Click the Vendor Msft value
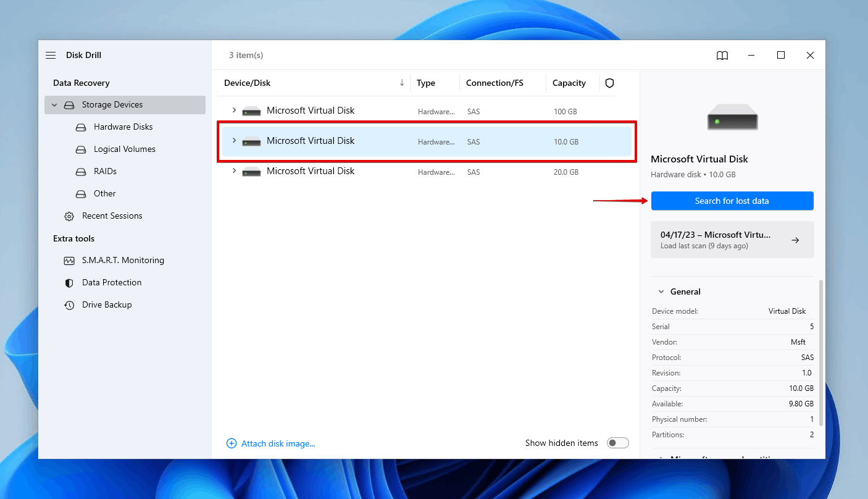This screenshot has width=868, height=499. tap(797, 342)
